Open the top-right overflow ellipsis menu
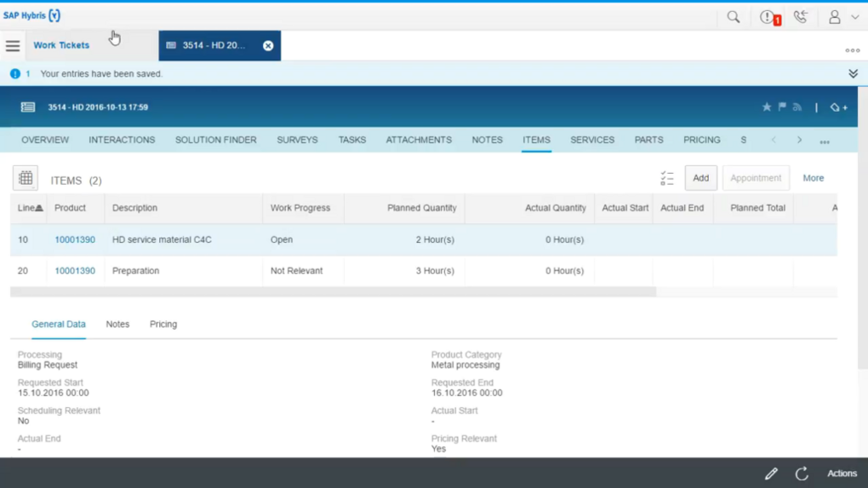The width and height of the screenshot is (868, 488). [853, 50]
